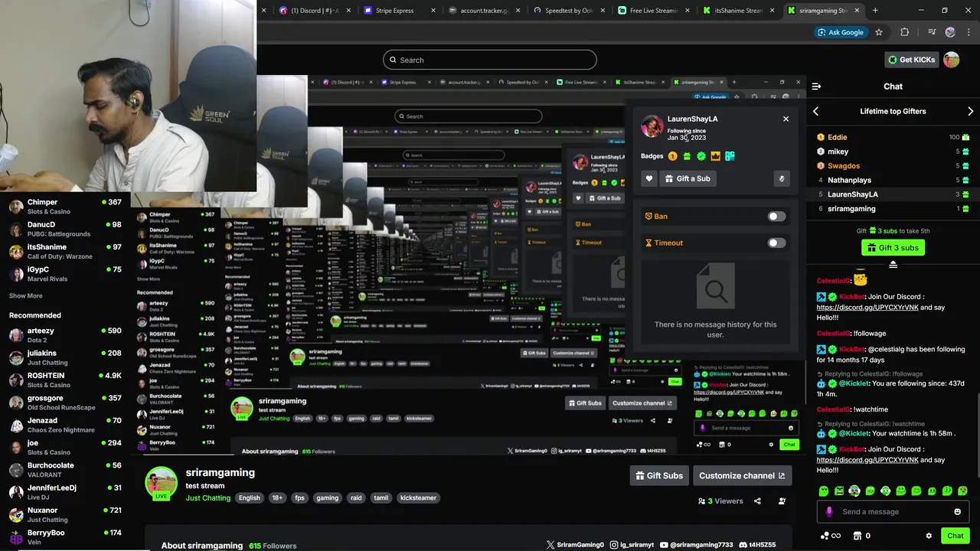
Task: Open Instagram link ig_sriramyt
Action: click(x=632, y=545)
